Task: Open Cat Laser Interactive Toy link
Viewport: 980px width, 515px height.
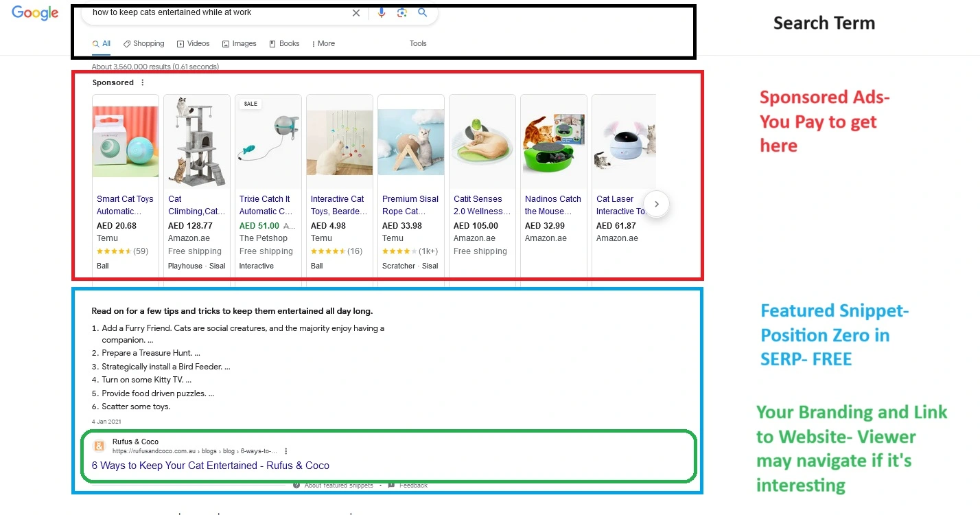Action: (622, 205)
